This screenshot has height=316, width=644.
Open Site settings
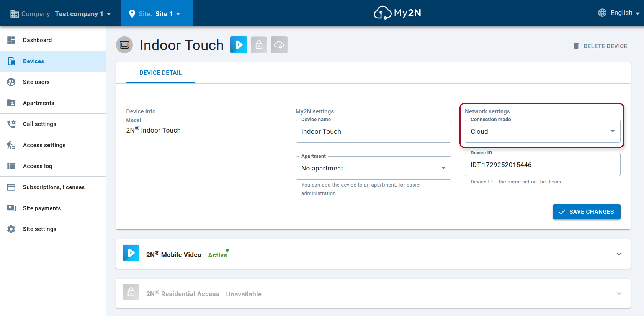click(53, 229)
